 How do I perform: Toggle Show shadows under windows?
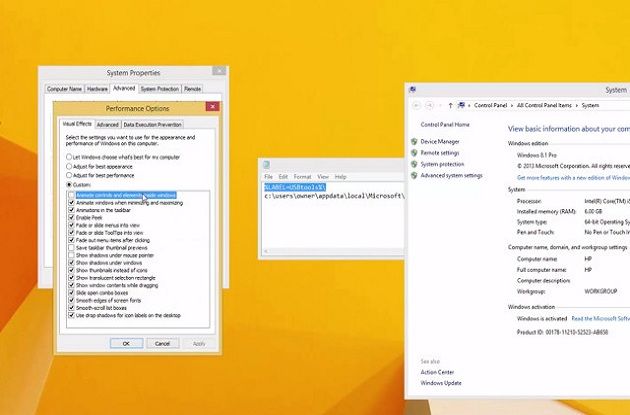[x=72, y=263]
